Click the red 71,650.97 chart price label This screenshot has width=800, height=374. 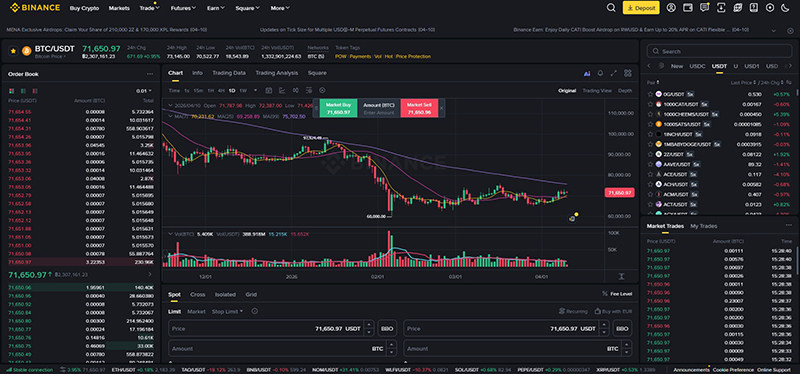pyautogui.click(x=619, y=193)
